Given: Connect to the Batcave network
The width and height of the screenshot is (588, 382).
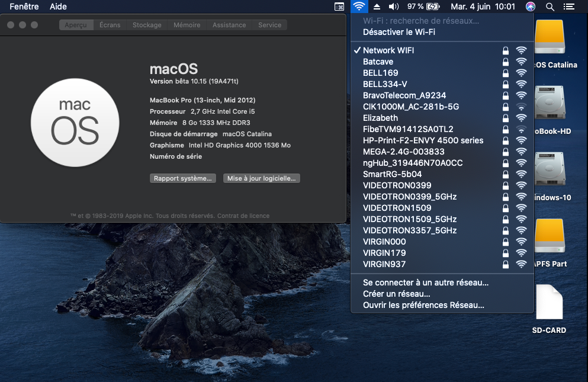Looking at the screenshot, I should 442,62.
